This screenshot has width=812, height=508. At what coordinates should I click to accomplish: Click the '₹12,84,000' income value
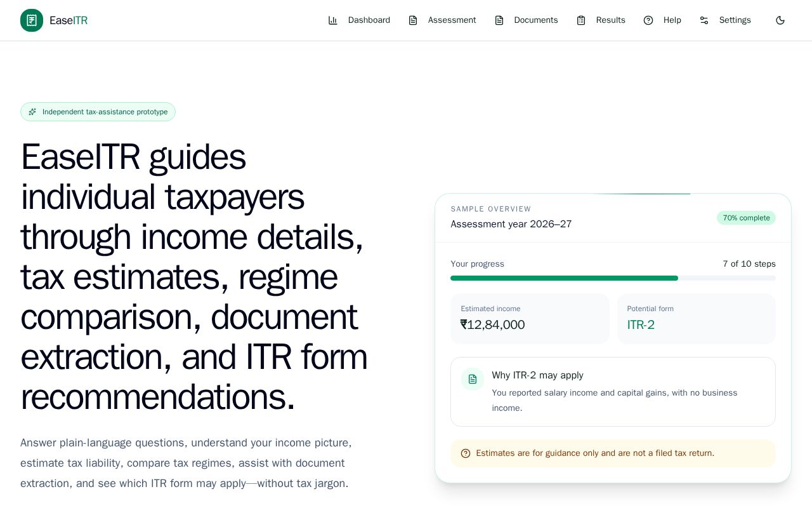click(x=493, y=325)
